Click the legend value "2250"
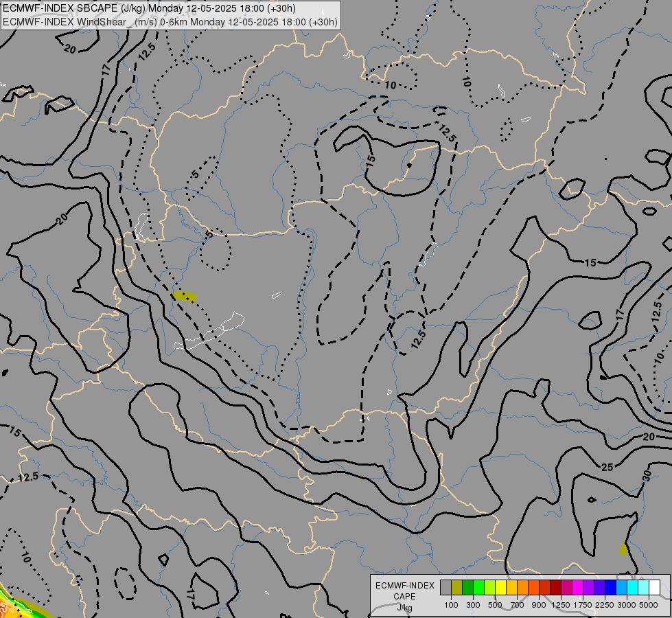The image size is (672, 618). coord(605,605)
